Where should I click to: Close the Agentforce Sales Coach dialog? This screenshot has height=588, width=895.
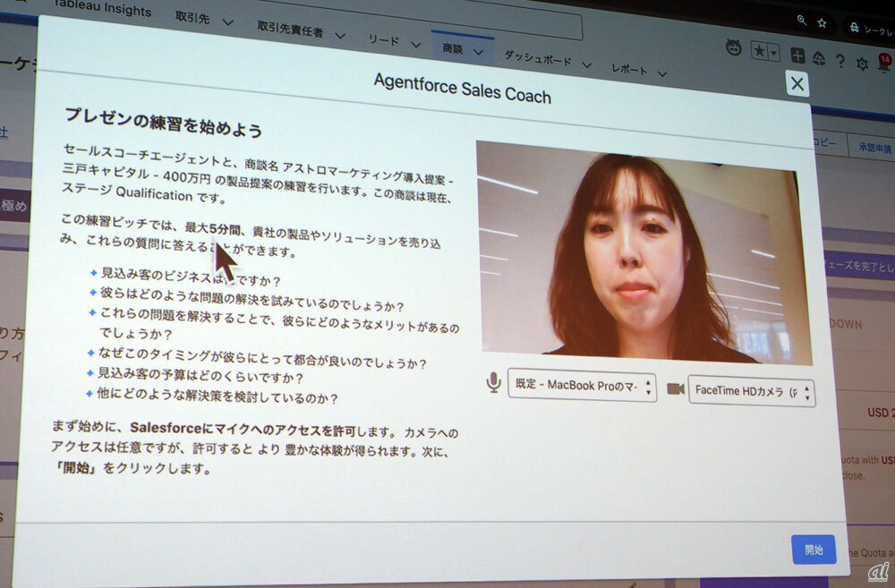tap(797, 84)
